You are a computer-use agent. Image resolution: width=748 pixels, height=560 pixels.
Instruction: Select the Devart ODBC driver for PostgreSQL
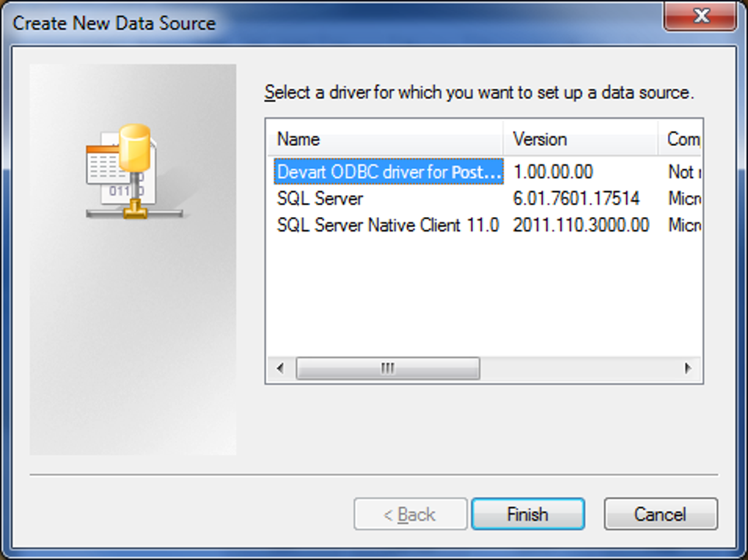tap(381, 172)
